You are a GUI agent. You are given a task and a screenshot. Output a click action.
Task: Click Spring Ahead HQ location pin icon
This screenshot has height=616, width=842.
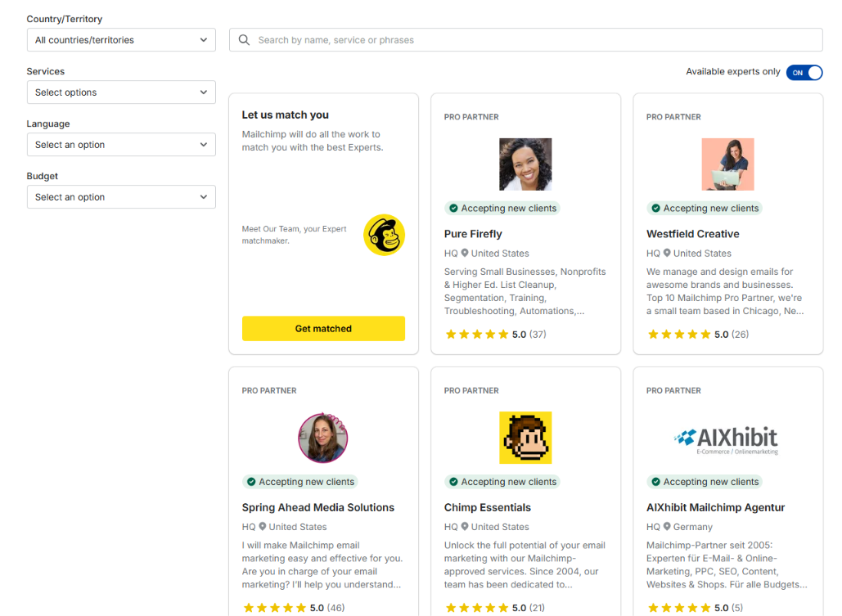[263, 527]
